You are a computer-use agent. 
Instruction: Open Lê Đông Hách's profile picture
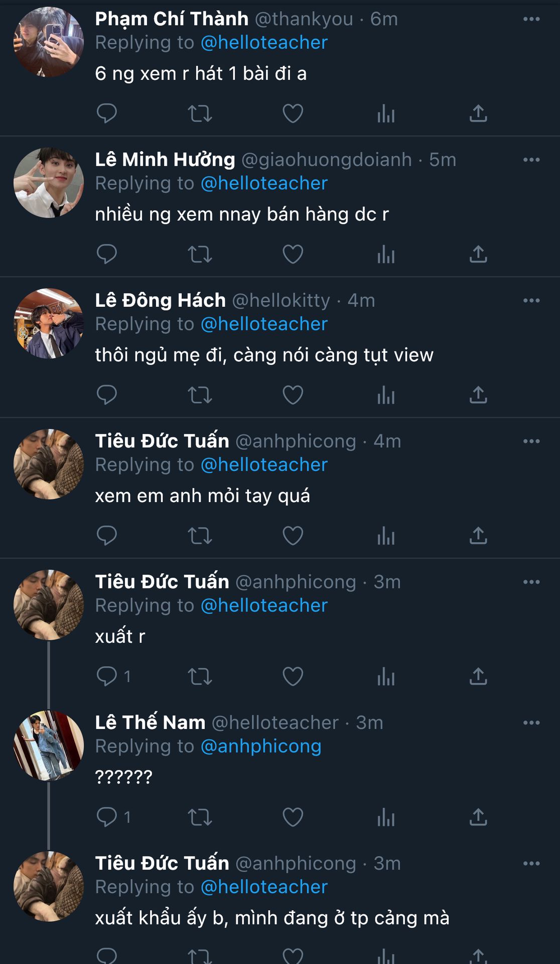click(x=49, y=323)
